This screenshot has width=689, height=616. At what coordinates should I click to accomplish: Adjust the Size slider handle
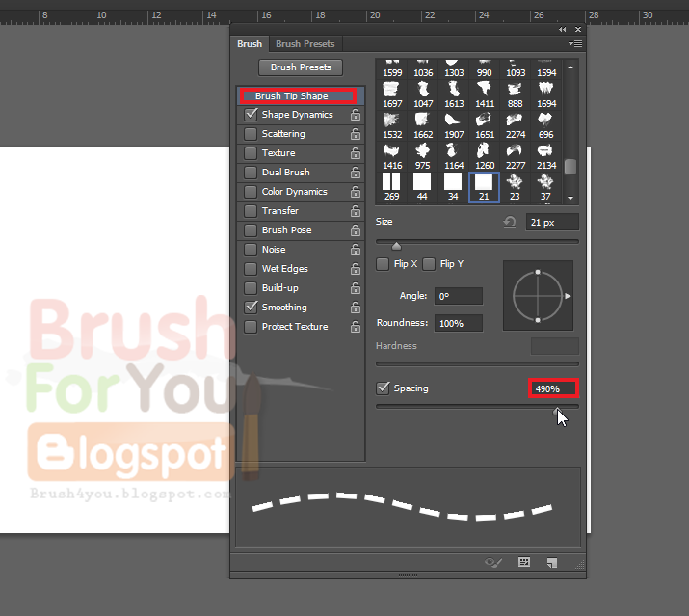pyautogui.click(x=396, y=246)
